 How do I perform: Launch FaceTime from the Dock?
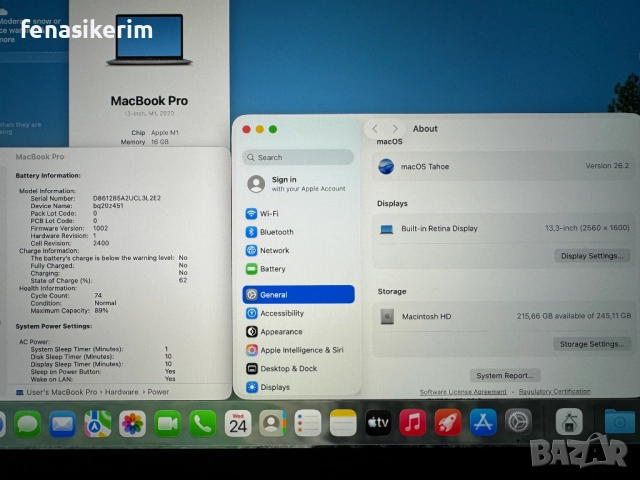point(167,424)
